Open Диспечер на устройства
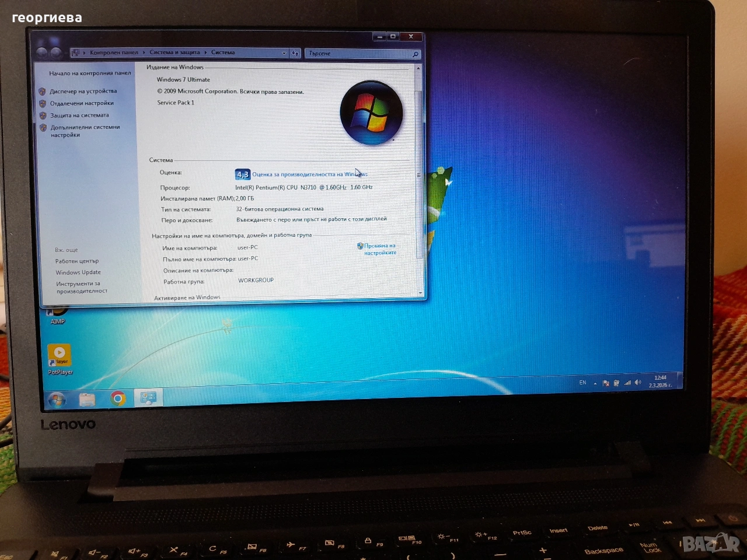747x560 pixels. tap(83, 91)
